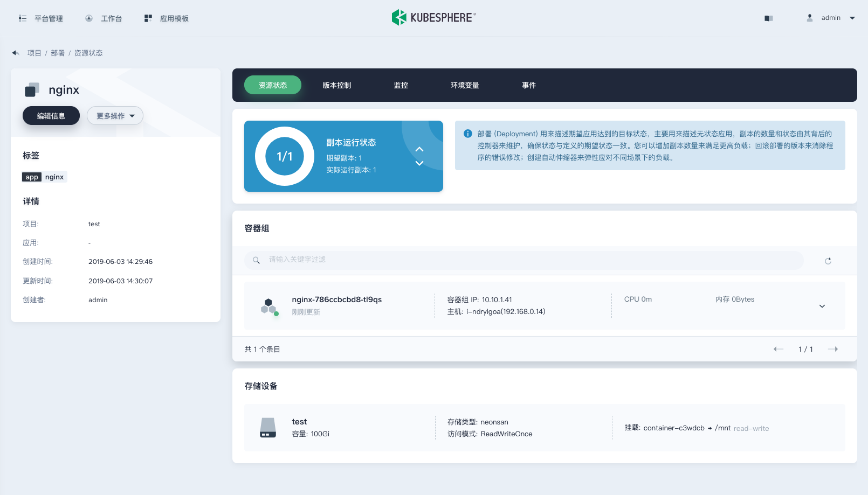868x495 pixels.
Task: Open the 更多操作 dropdown
Action: tap(115, 116)
